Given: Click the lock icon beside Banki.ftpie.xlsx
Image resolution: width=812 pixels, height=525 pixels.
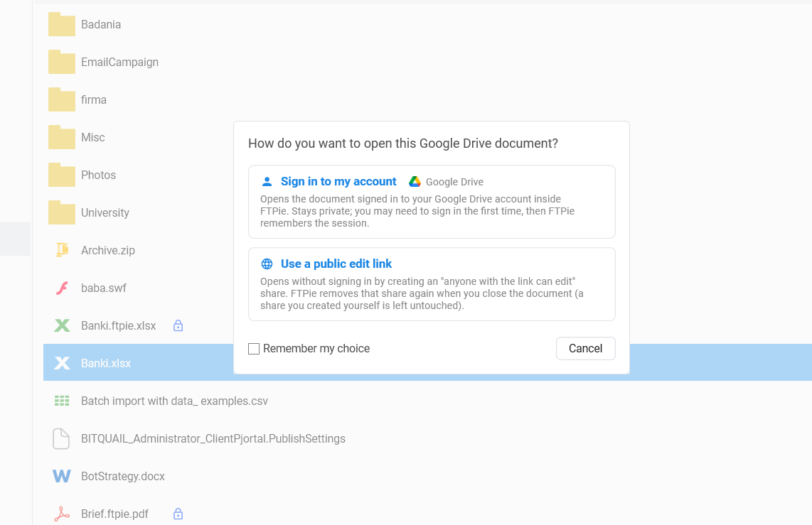Looking at the screenshot, I should (x=178, y=325).
